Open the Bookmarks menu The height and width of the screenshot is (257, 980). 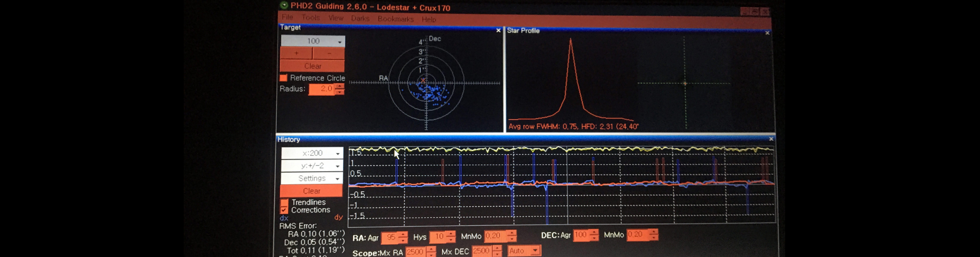point(395,19)
